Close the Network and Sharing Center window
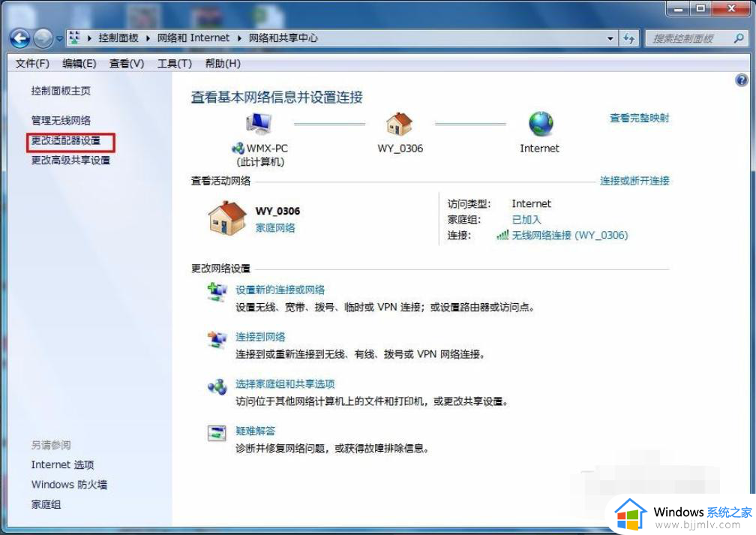 (x=731, y=9)
